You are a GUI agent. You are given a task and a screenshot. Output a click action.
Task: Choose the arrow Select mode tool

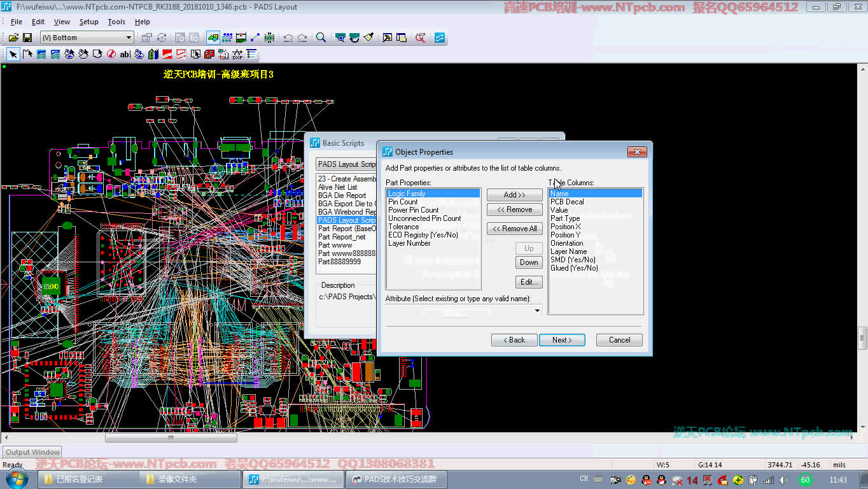pos(13,54)
